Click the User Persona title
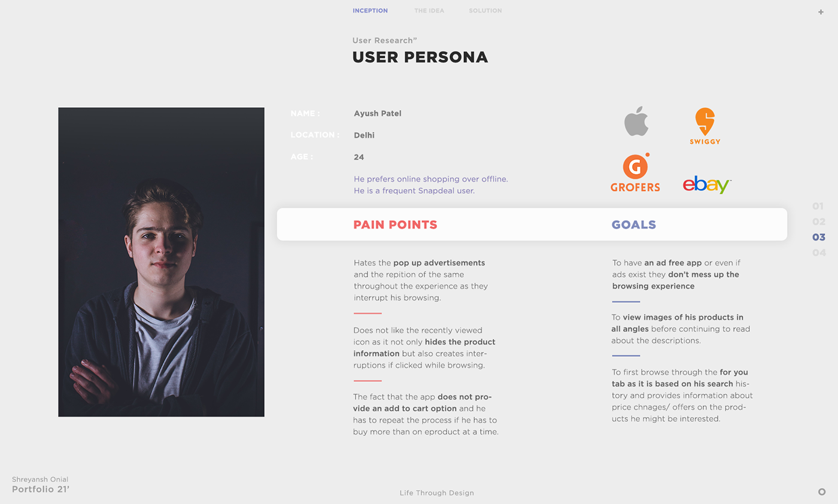The height and width of the screenshot is (504, 838). click(x=420, y=57)
